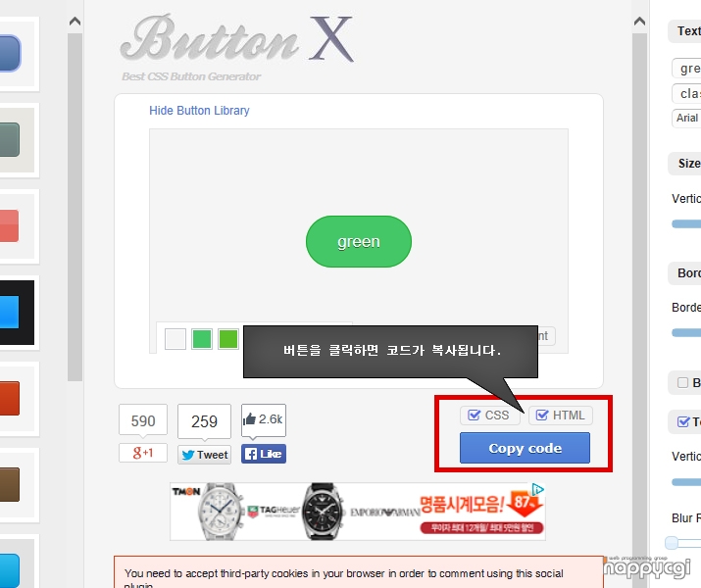The width and height of the screenshot is (701, 588).
Task: Toggle the CSS checkbox
Action: click(474, 416)
